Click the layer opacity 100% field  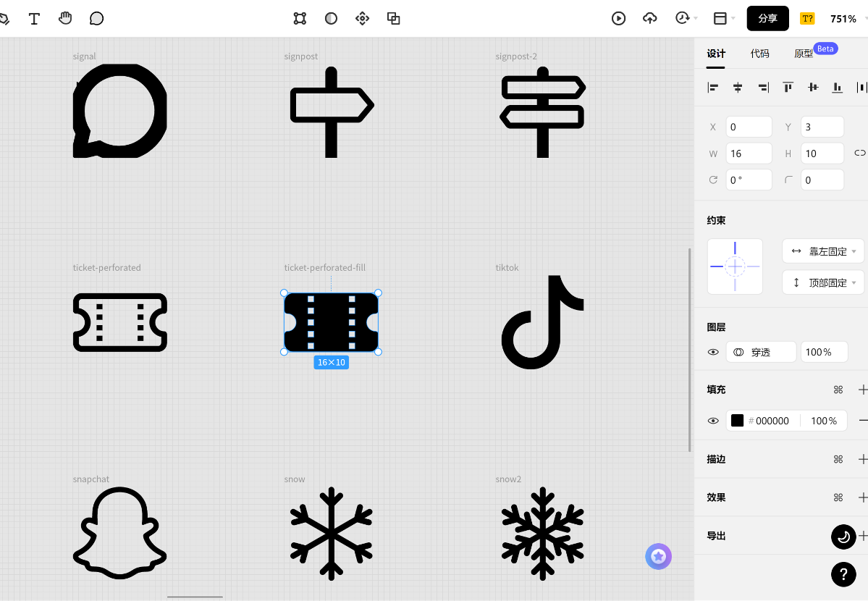tap(824, 353)
